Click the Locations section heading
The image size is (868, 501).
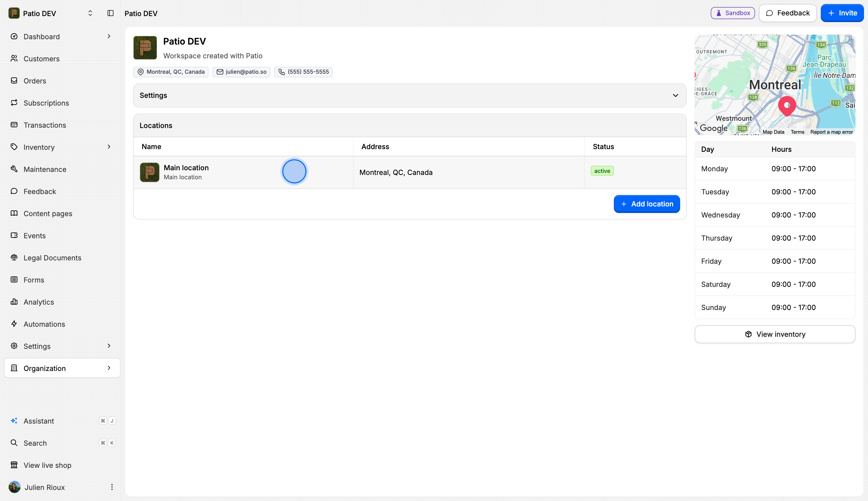pos(156,125)
